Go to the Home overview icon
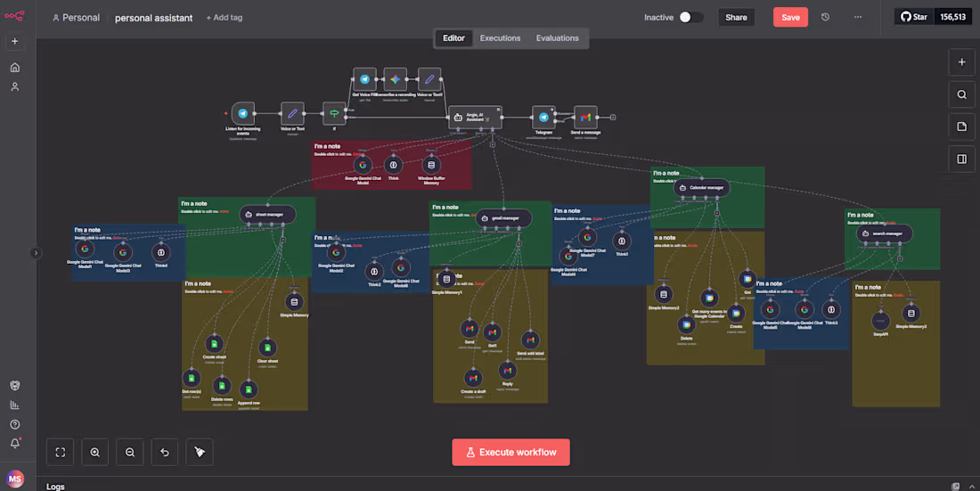980x491 pixels. tap(15, 68)
